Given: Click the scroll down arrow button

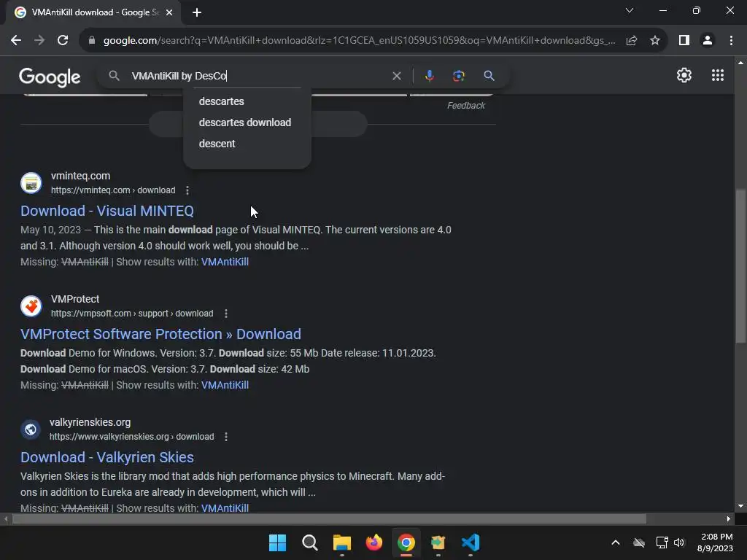Looking at the screenshot, I should tap(740, 506).
